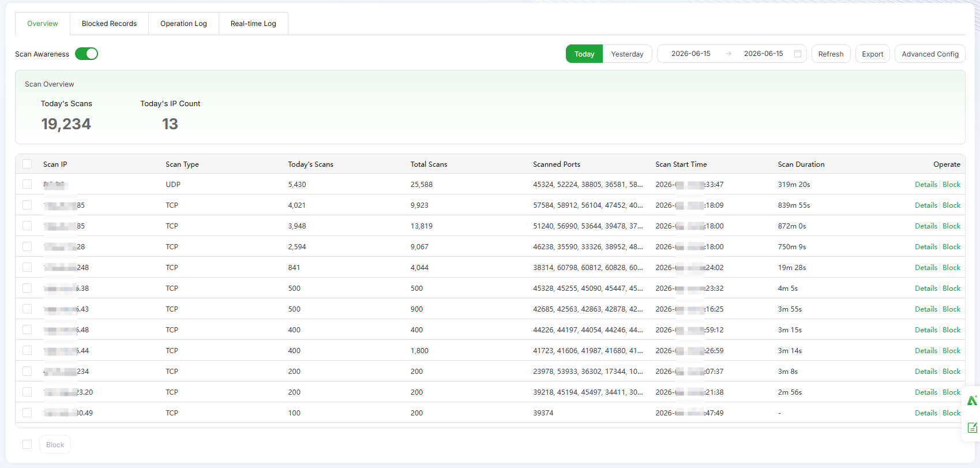This screenshot has height=468, width=980.
Task: Check the bottom checkbox beside Block button
Action: pos(27,444)
